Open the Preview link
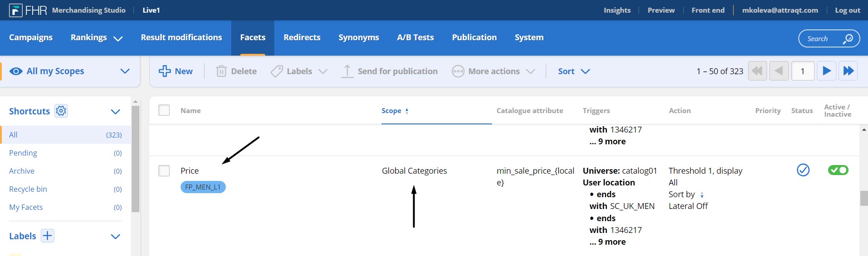Image resolution: width=868 pixels, height=256 pixels. point(661,10)
